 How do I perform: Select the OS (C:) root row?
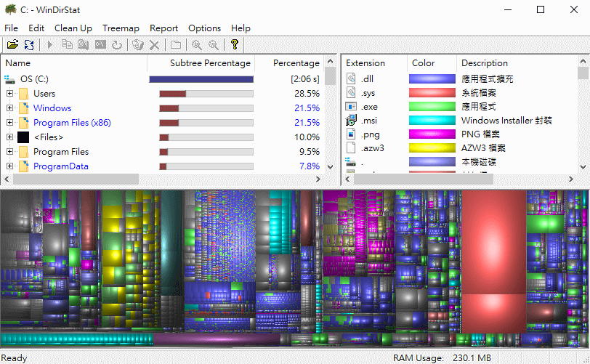[x=163, y=79]
